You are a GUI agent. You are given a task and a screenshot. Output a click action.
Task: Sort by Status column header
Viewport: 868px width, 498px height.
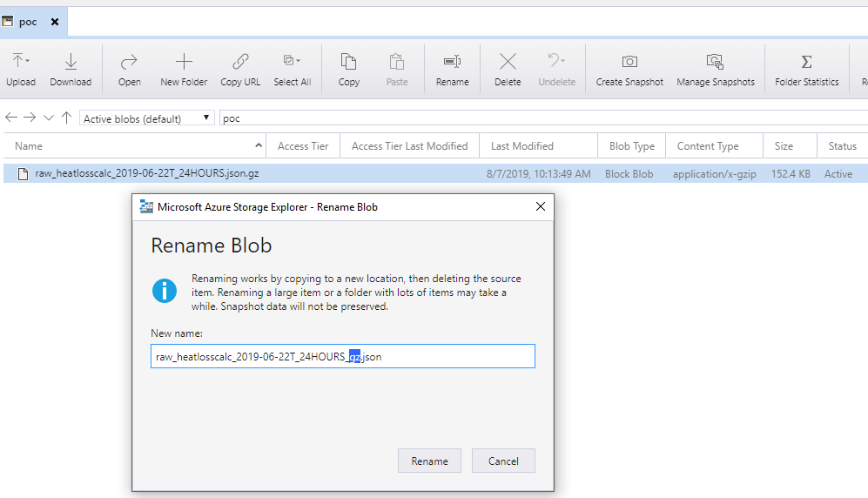point(842,146)
